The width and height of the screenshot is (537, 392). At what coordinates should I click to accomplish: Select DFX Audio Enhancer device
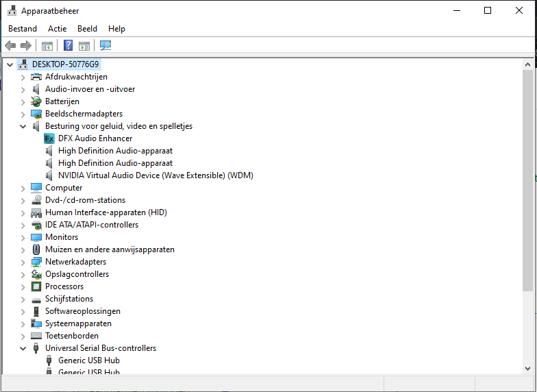[95, 138]
